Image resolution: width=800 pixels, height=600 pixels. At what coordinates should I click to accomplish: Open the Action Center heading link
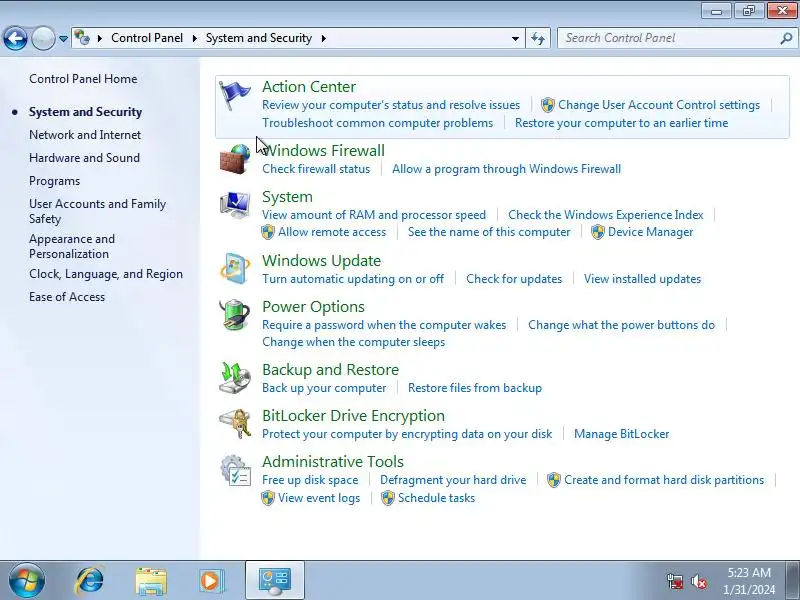[x=309, y=87]
